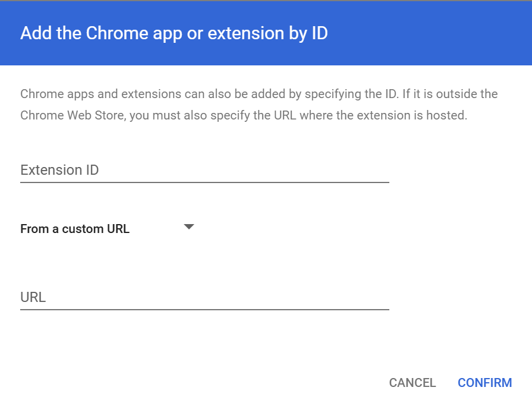Click the blue dialog header bar
The height and width of the screenshot is (403, 532).
[x=266, y=33]
